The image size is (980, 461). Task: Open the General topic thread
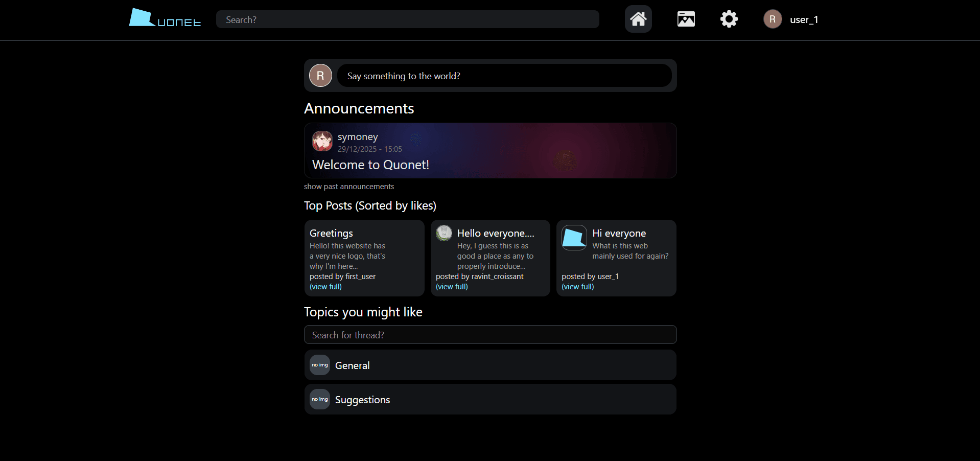point(353,365)
